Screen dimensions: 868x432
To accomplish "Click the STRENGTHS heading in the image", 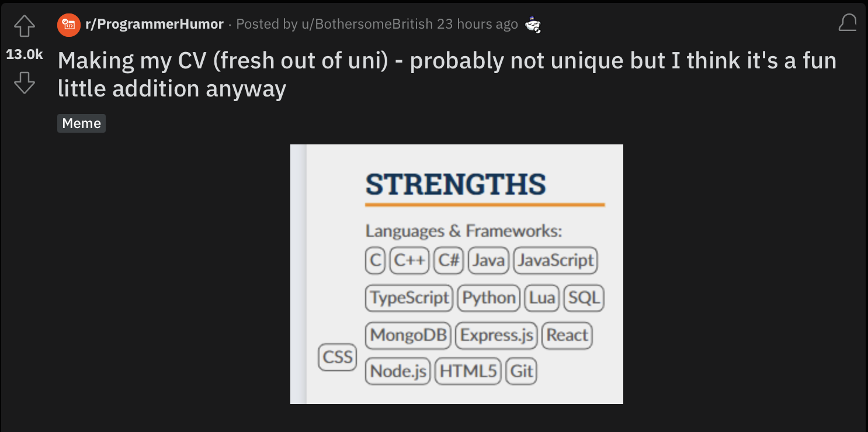I will tap(456, 184).
